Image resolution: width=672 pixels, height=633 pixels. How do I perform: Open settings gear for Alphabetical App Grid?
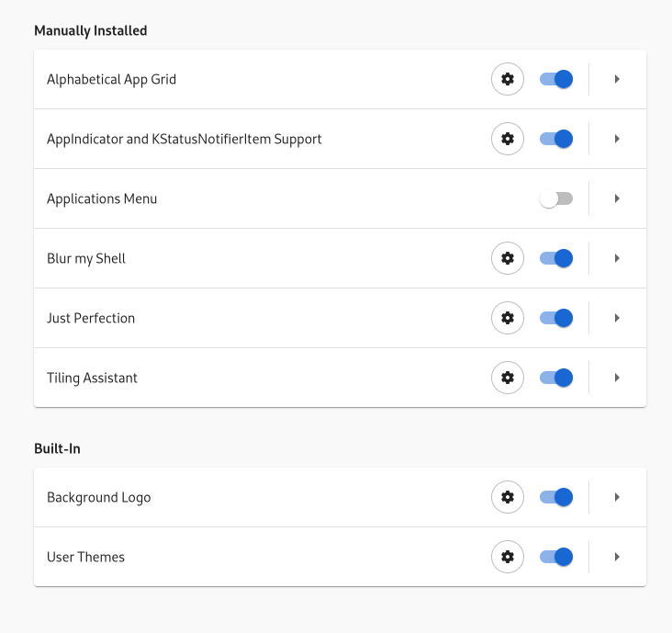(x=508, y=79)
